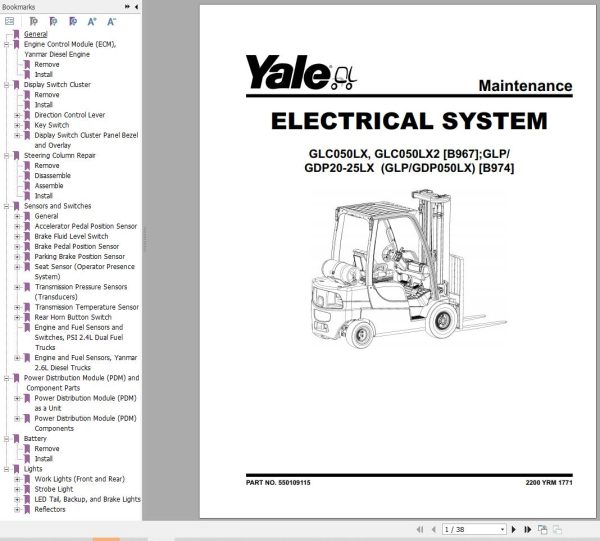Viewport: 600px width, 541px height.
Task: Open Remove under Engine Control Module
Action: point(47,64)
